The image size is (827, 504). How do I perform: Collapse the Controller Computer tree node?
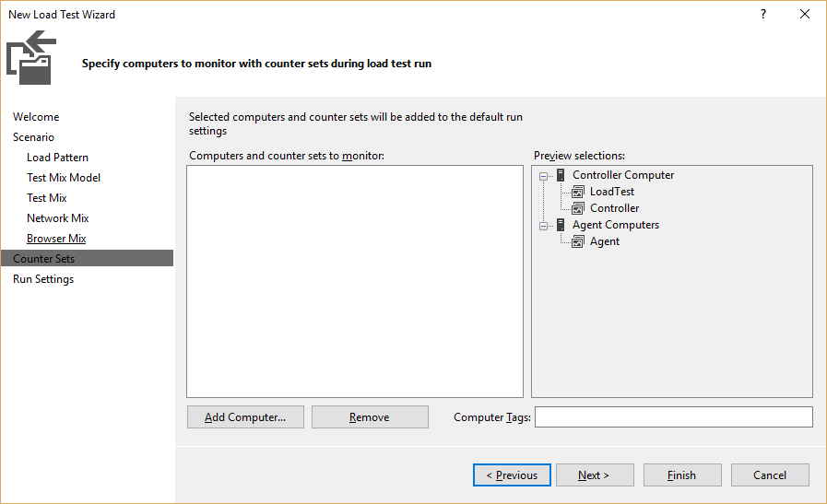coord(543,176)
